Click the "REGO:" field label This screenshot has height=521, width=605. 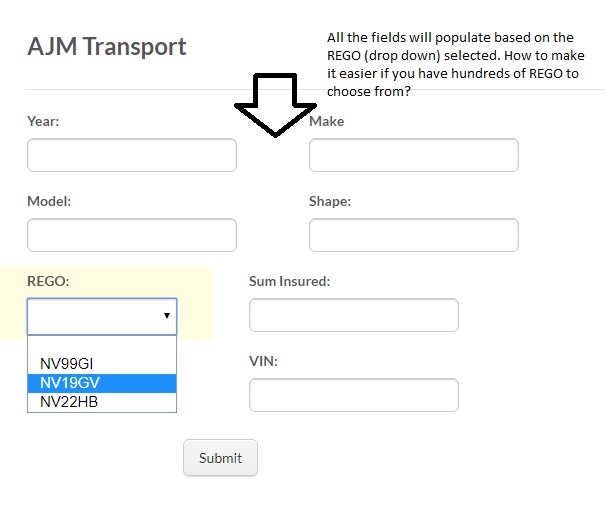(x=48, y=281)
